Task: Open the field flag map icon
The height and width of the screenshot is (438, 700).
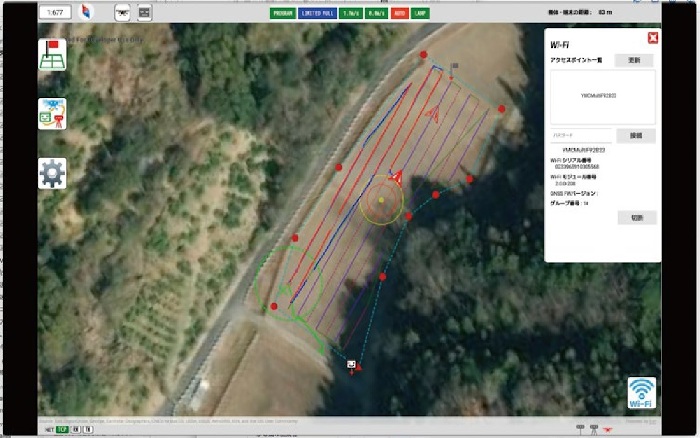Action: pyautogui.click(x=53, y=56)
